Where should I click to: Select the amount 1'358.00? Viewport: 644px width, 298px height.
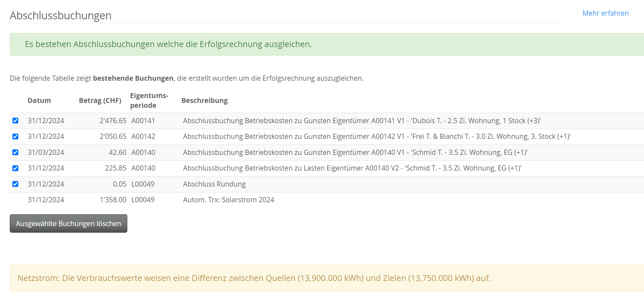113,200
